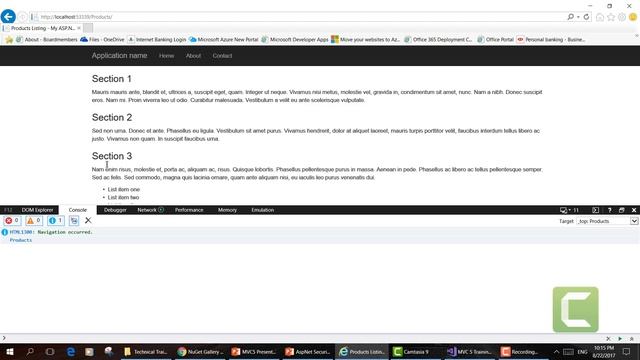Toggle the console errors filter button
Image resolution: width=640 pixels, height=360 pixels.
[x=12, y=220]
